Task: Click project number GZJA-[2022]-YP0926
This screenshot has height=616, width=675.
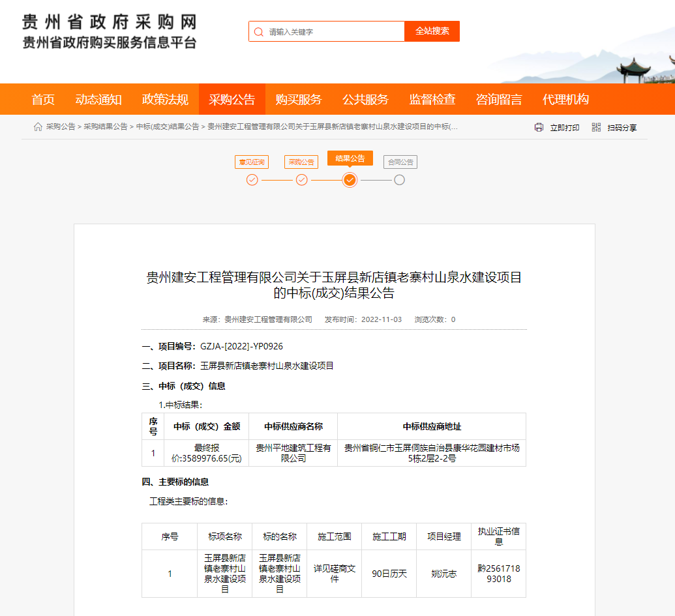Action: tap(241, 346)
